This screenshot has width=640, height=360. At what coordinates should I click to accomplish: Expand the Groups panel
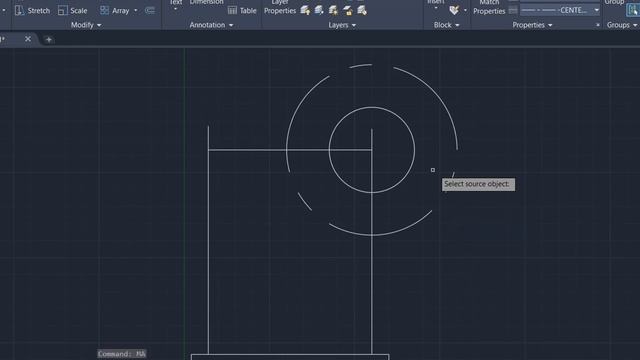point(622,25)
